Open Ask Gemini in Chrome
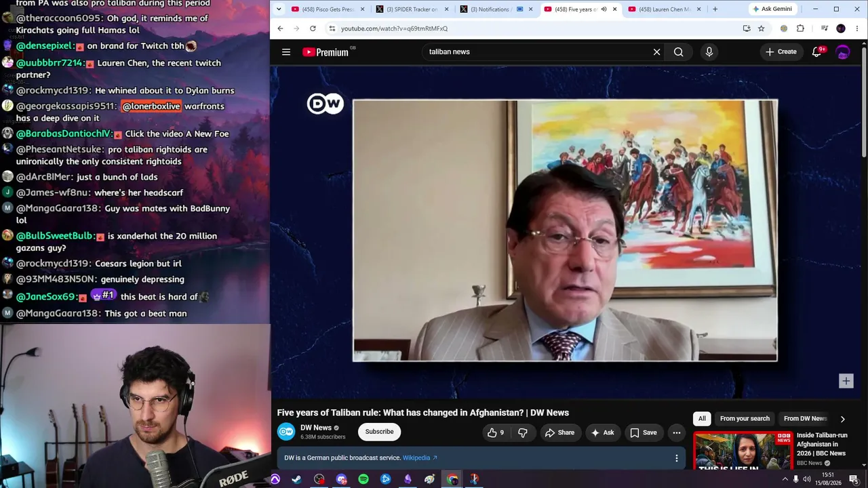This screenshot has height=488, width=868. coord(772,9)
